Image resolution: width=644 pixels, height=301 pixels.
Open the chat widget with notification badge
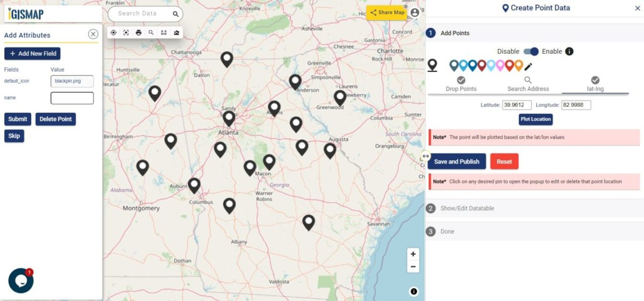click(x=21, y=281)
